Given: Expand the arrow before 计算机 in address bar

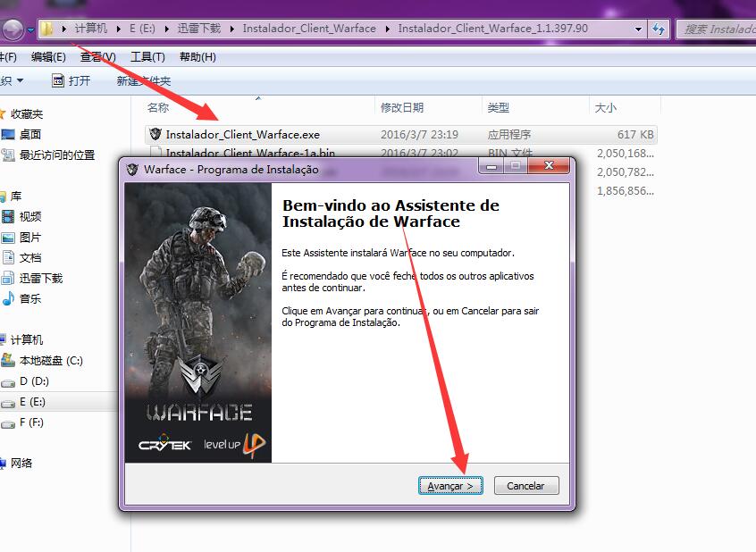Looking at the screenshot, I should [x=63, y=29].
